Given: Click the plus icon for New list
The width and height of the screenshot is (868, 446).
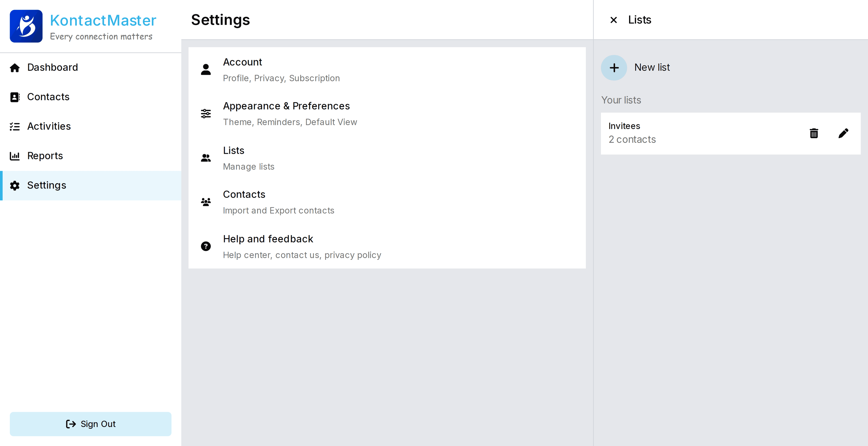Looking at the screenshot, I should point(614,68).
